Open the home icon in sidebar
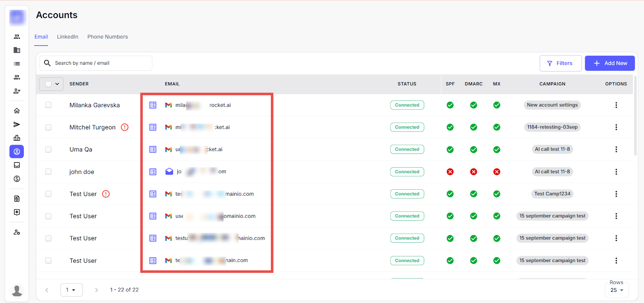 [x=17, y=111]
